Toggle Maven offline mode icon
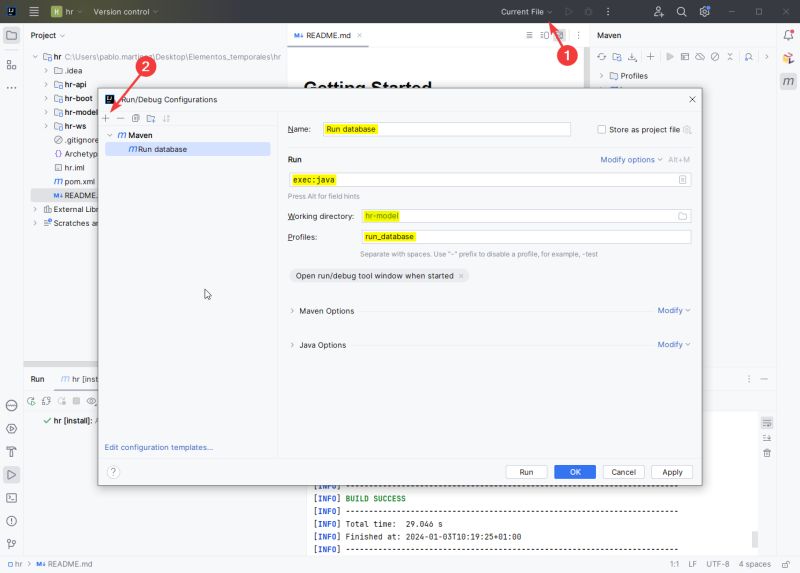 (700, 57)
